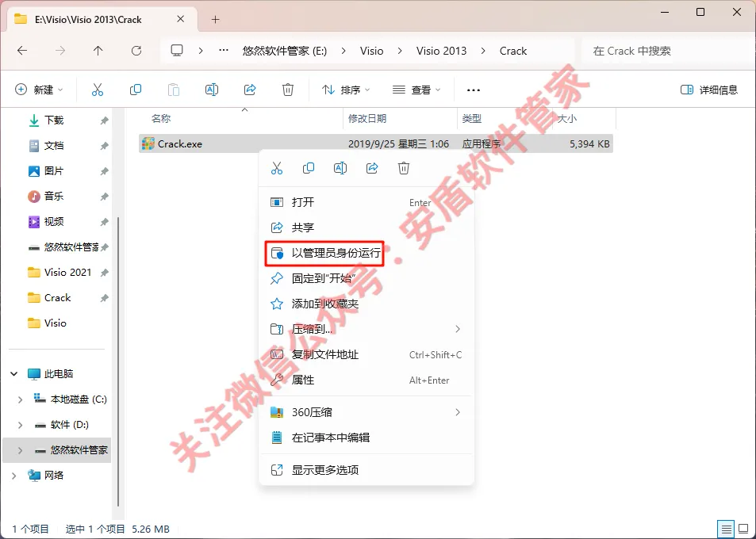Choose 复制文件地址 in the context menu
The height and width of the screenshot is (539, 756).
pos(366,354)
